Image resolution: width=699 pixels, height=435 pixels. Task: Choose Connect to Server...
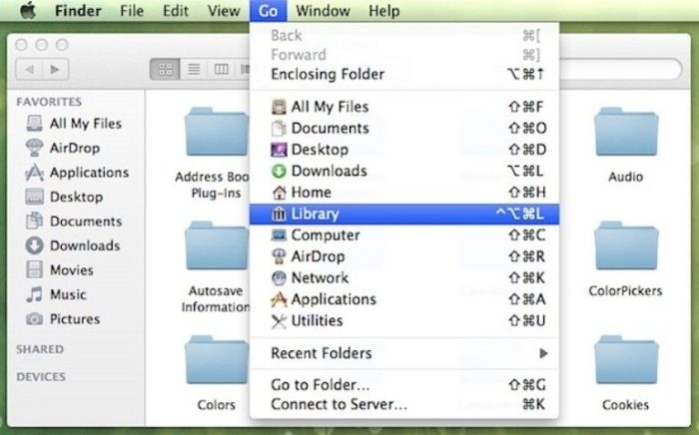click(x=404, y=404)
